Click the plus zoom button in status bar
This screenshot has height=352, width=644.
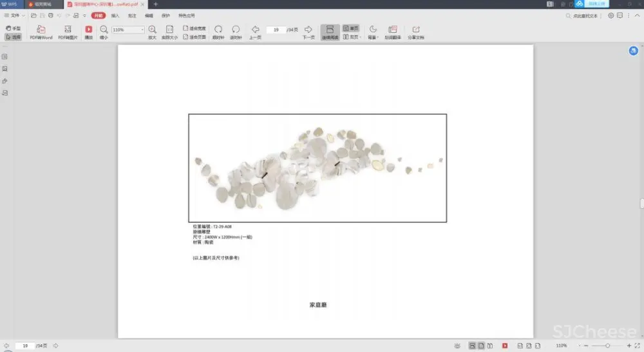coord(629,346)
